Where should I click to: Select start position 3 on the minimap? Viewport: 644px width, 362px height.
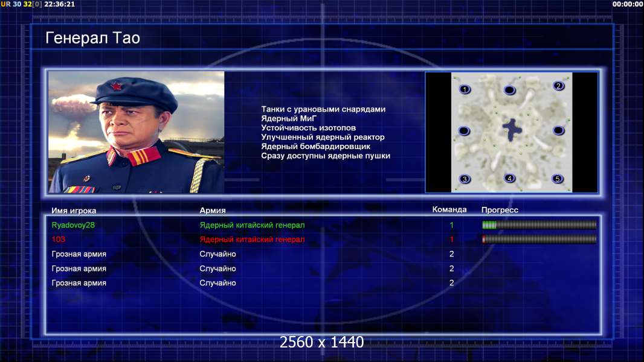click(465, 179)
